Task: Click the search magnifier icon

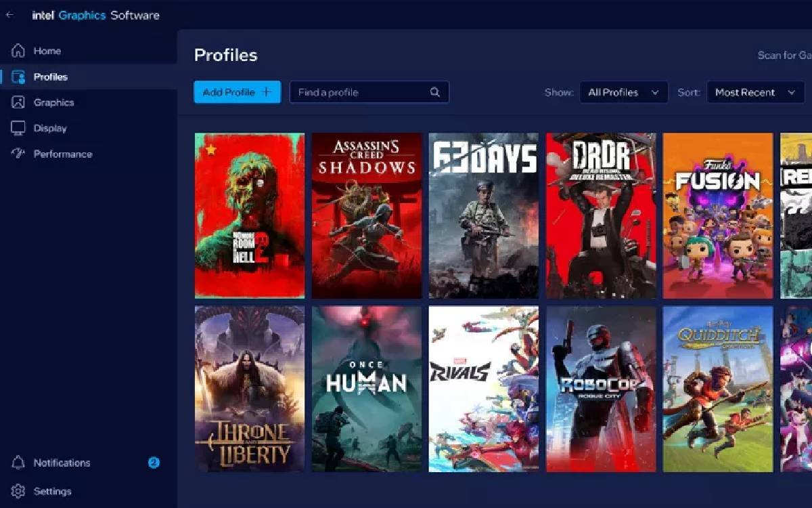Action: click(435, 92)
